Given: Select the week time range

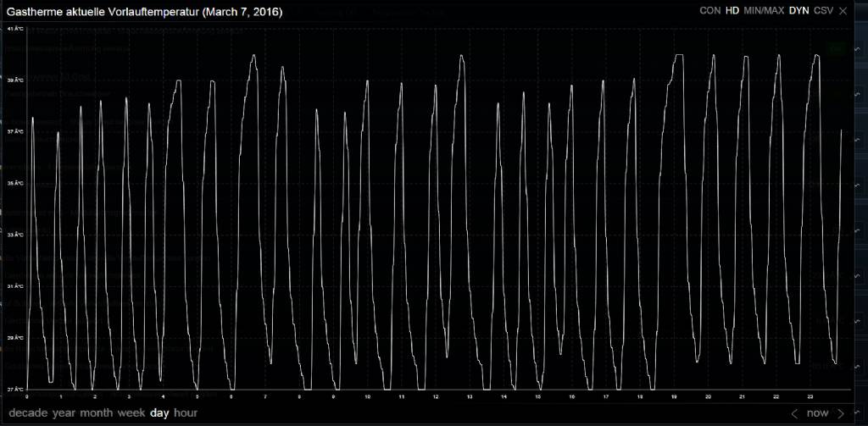Looking at the screenshot, I should click(131, 413).
